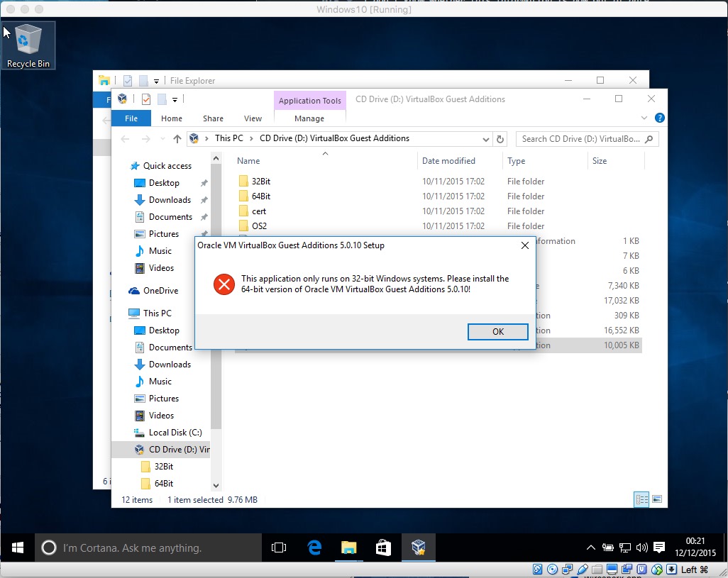Click the navigation pane scroll down arrow
728x578 pixels.
tap(216, 486)
